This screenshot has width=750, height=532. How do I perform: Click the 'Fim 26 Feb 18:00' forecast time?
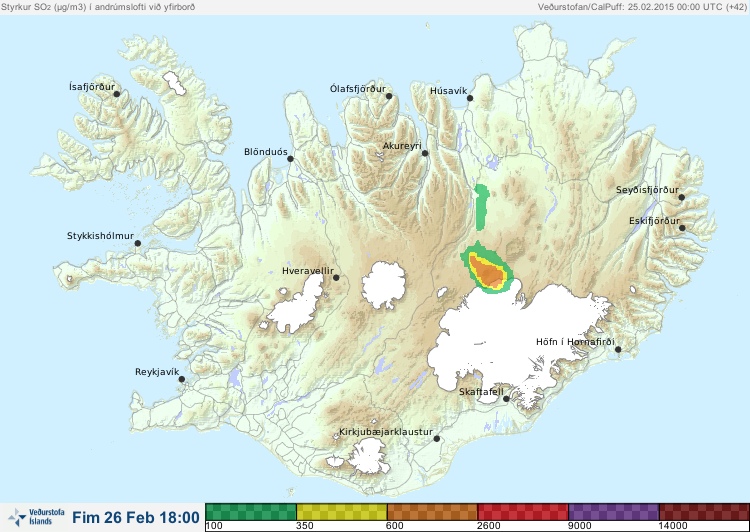point(136,517)
